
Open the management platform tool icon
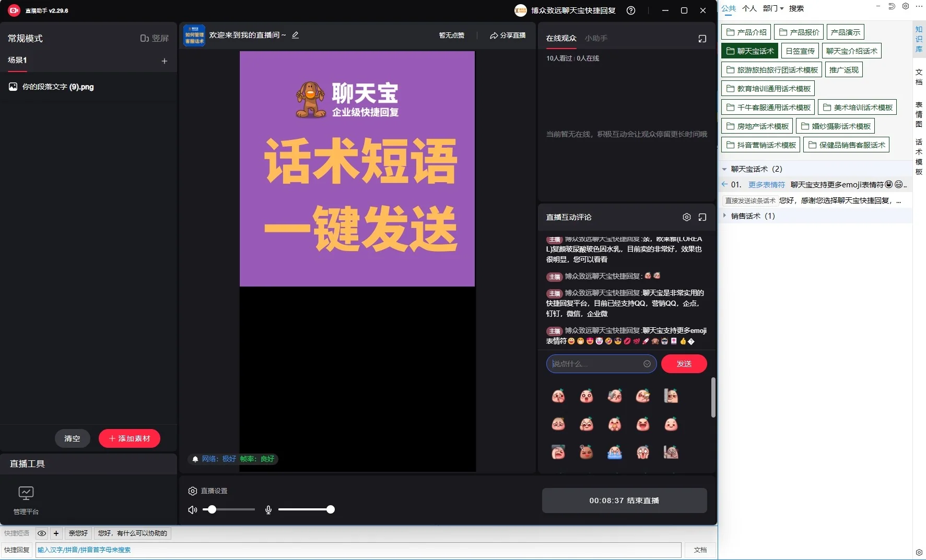pos(26,500)
